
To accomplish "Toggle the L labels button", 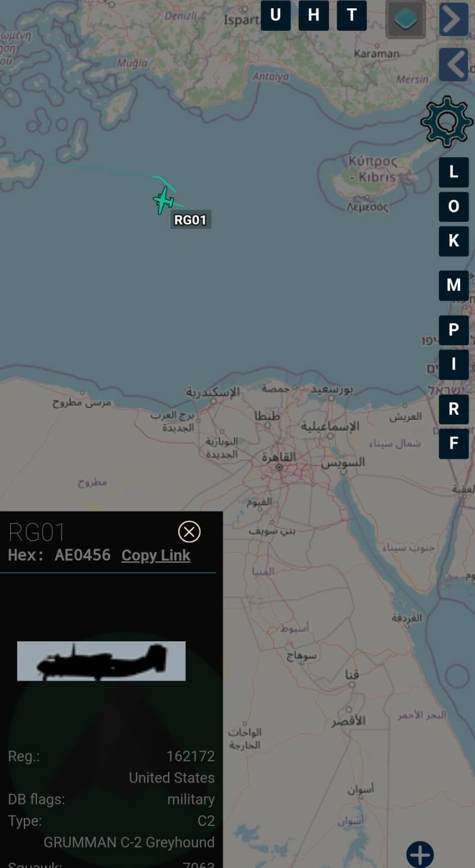I will [x=454, y=172].
